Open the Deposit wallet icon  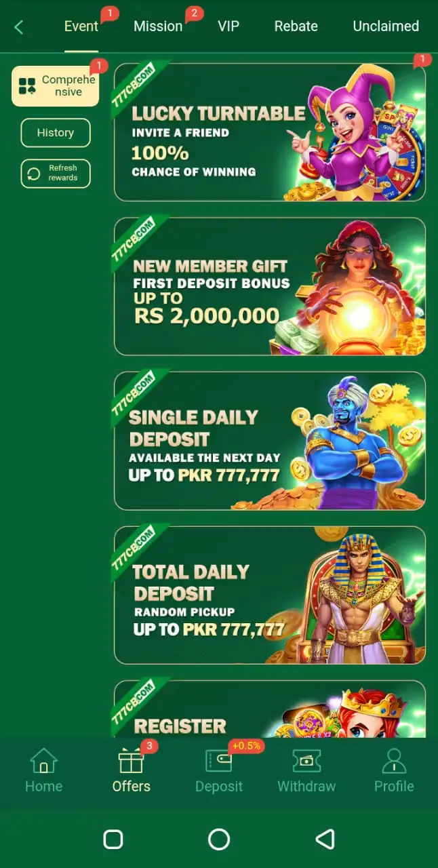218,761
